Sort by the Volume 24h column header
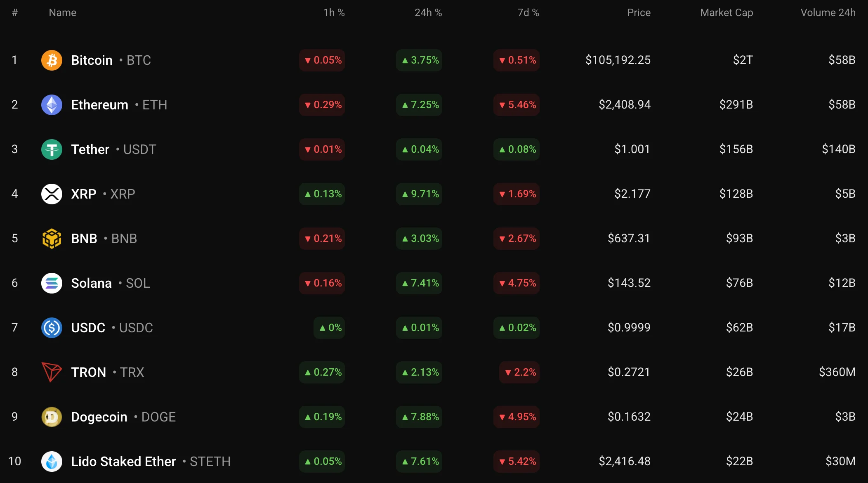868x483 pixels. point(828,13)
